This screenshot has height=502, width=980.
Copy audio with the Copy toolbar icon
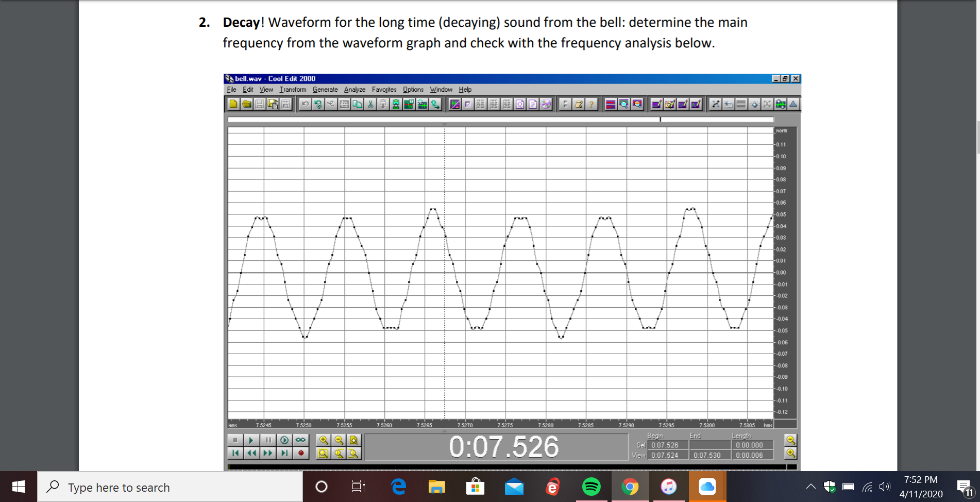358,104
